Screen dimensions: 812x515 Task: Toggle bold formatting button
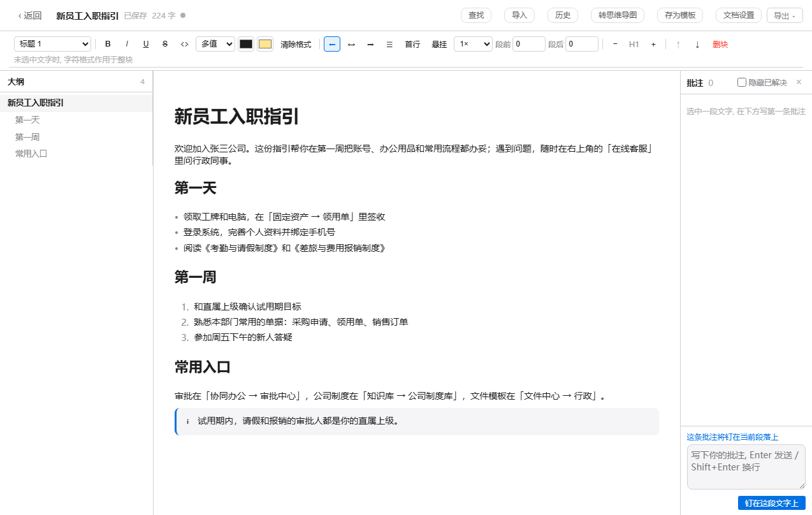point(108,44)
